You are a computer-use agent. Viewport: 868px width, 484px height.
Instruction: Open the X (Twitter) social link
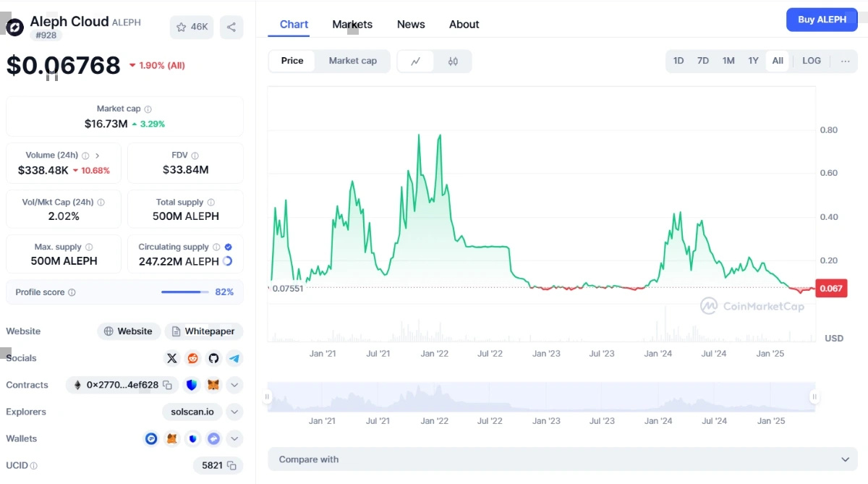pyautogui.click(x=171, y=358)
